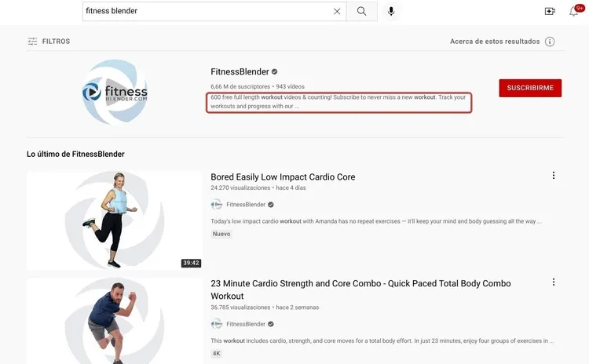Clear the search box with the X icon
The height and width of the screenshot is (364, 589).
[x=337, y=11]
